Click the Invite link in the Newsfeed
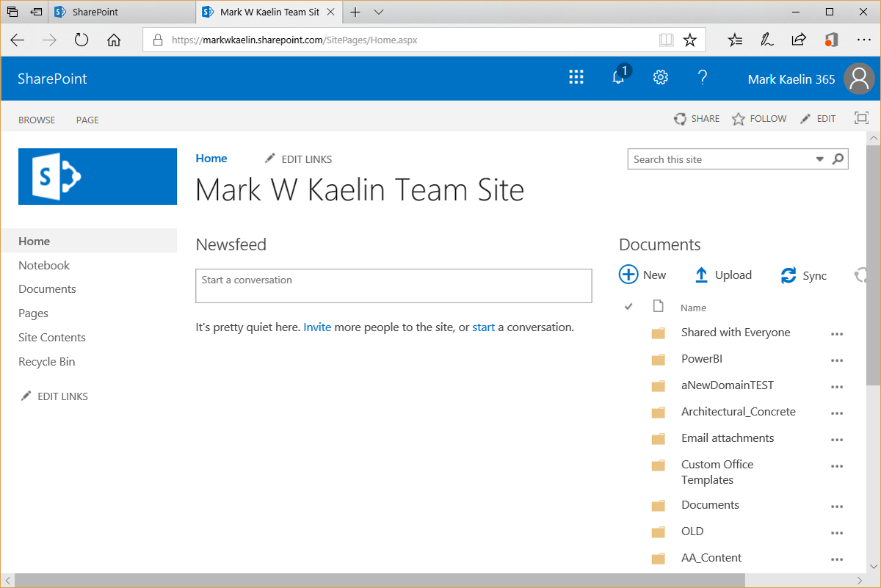This screenshot has height=588, width=881. tap(317, 327)
